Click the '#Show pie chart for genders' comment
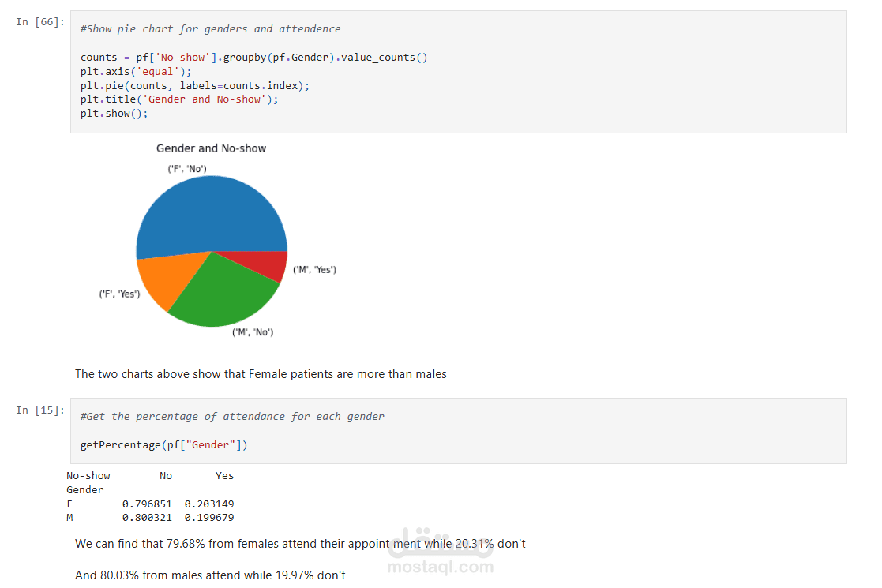 coord(210,28)
